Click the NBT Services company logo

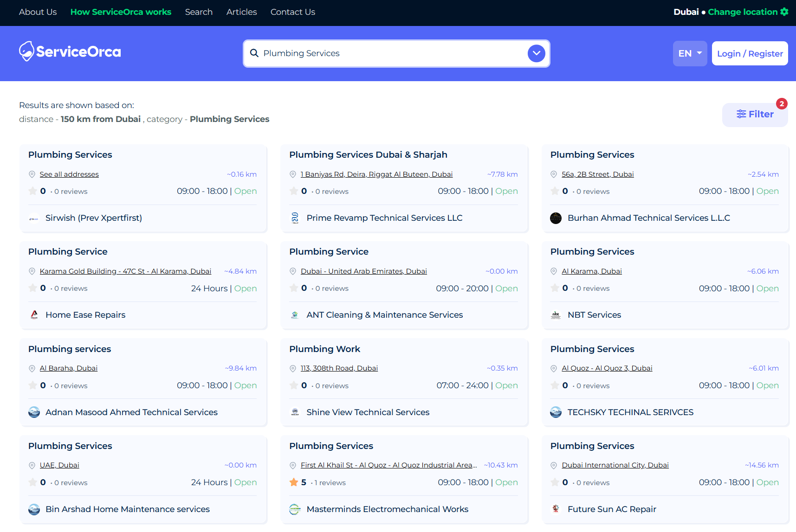pyautogui.click(x=556, y=314)
